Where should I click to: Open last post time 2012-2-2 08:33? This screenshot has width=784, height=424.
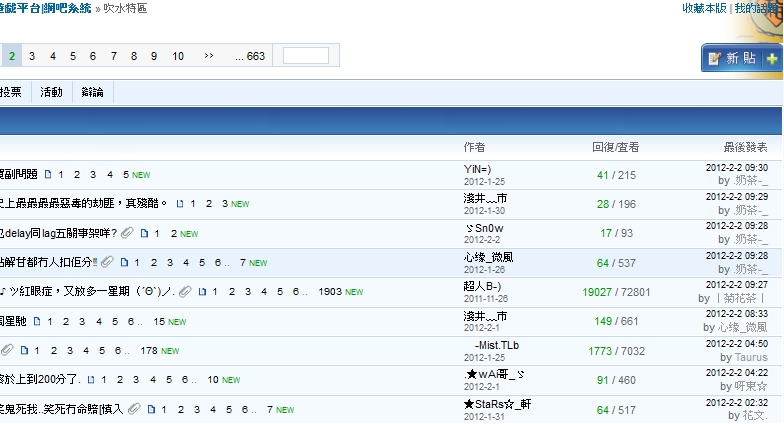736,314
